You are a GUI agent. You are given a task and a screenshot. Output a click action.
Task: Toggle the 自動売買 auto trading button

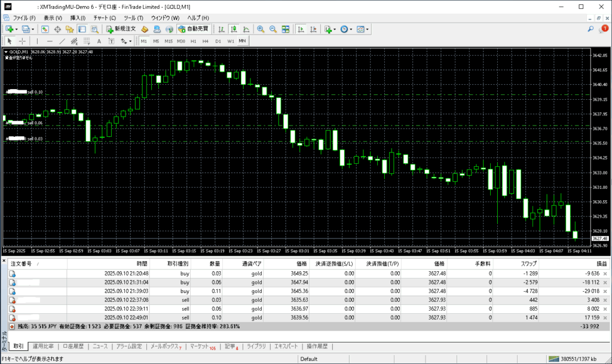coord(193,29)
